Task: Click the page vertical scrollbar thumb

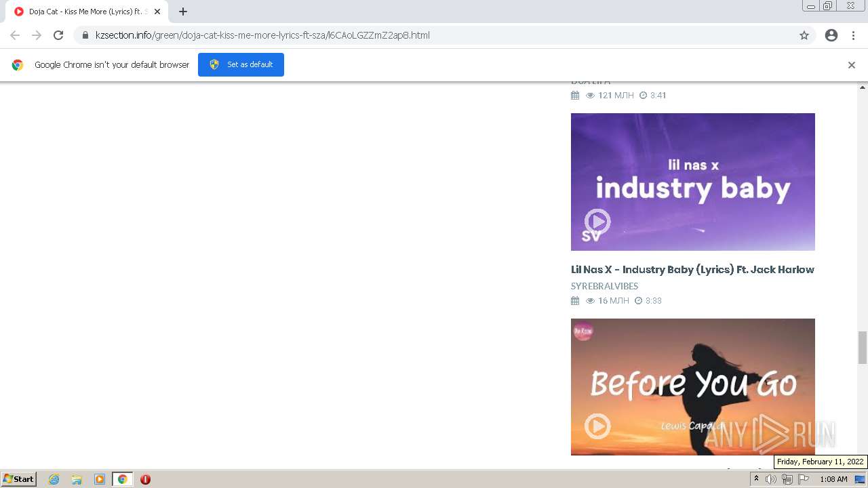Action: [863, 348]
